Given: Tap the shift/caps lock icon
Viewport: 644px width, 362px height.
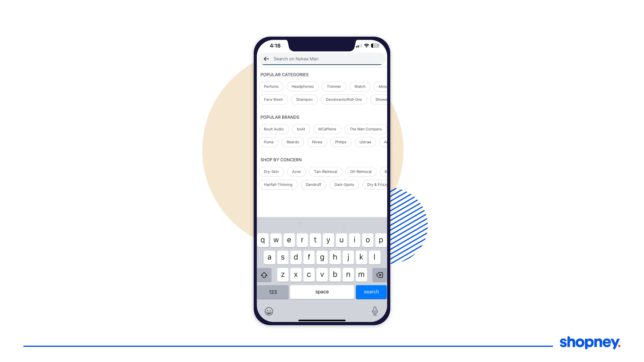Looking at the screenshot, I should 265,275.
